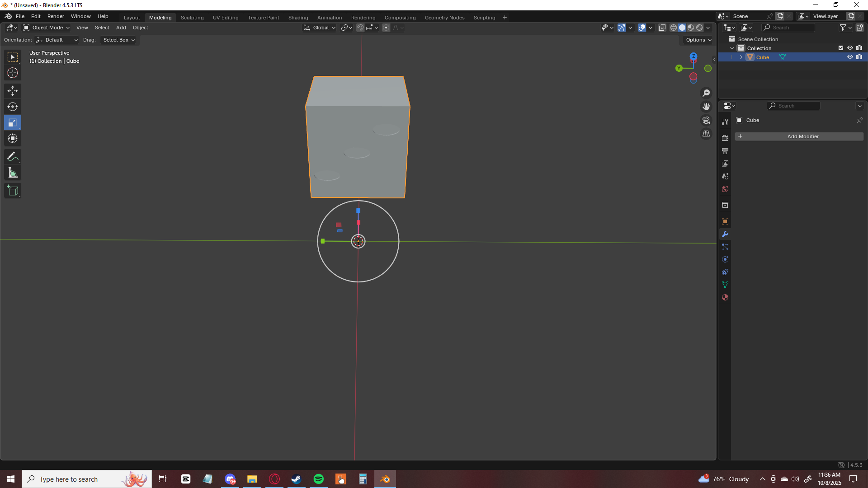This screenshot has width=868, height=488.
Task: Switch perspective/orthographic grid icon
Action: [x=706, y=134]
